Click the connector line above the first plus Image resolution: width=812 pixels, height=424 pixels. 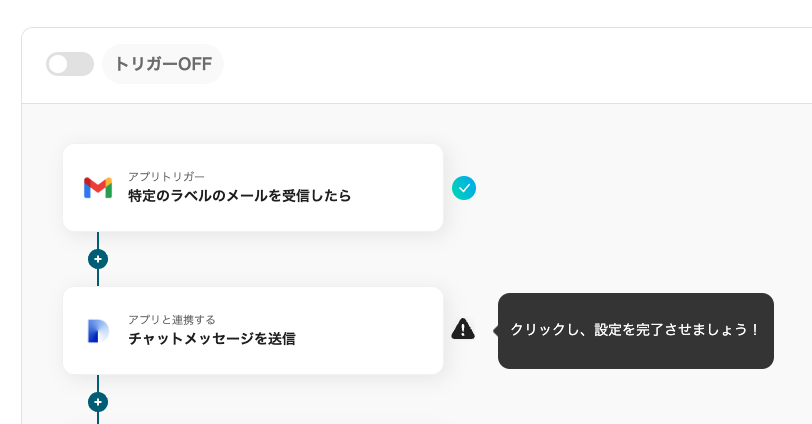point(98,240)
